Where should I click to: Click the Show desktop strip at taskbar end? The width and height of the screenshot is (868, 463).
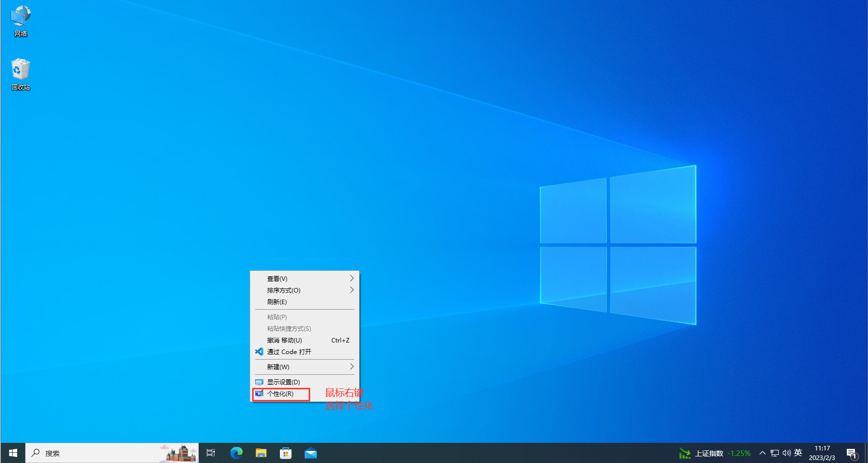tap(866, 453)
